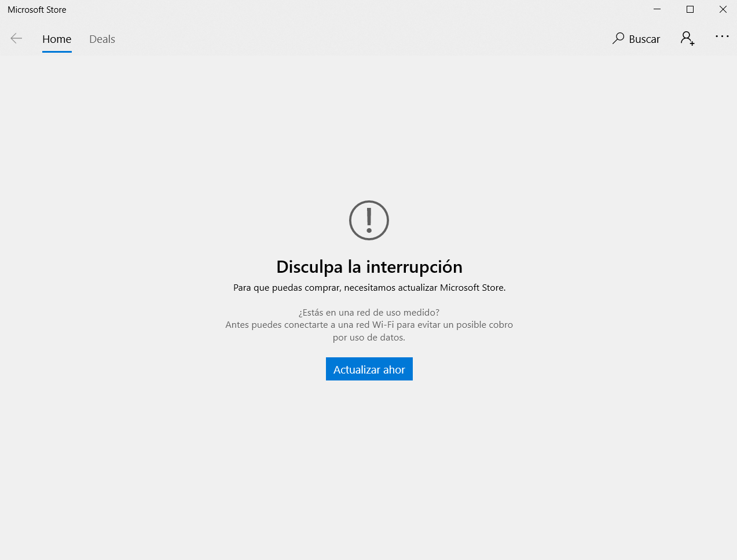Close the Microsoft Store window

[723, 9]
